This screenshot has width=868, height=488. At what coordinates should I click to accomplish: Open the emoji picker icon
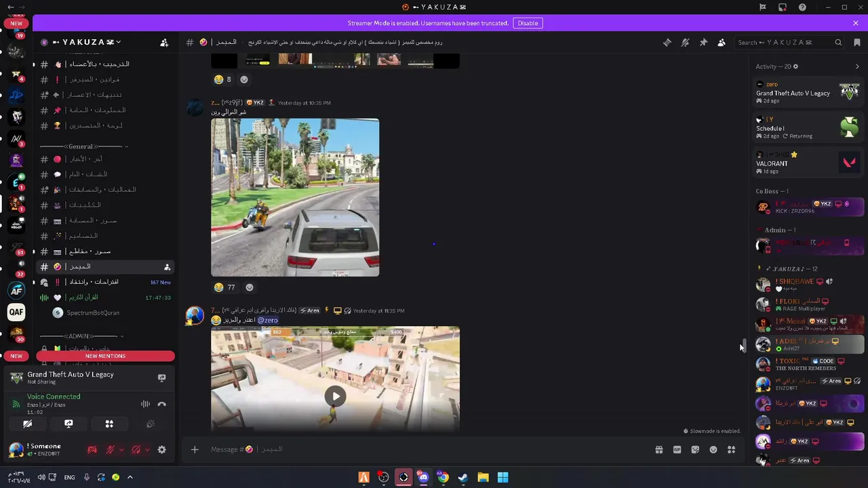(x=713, y=449)
